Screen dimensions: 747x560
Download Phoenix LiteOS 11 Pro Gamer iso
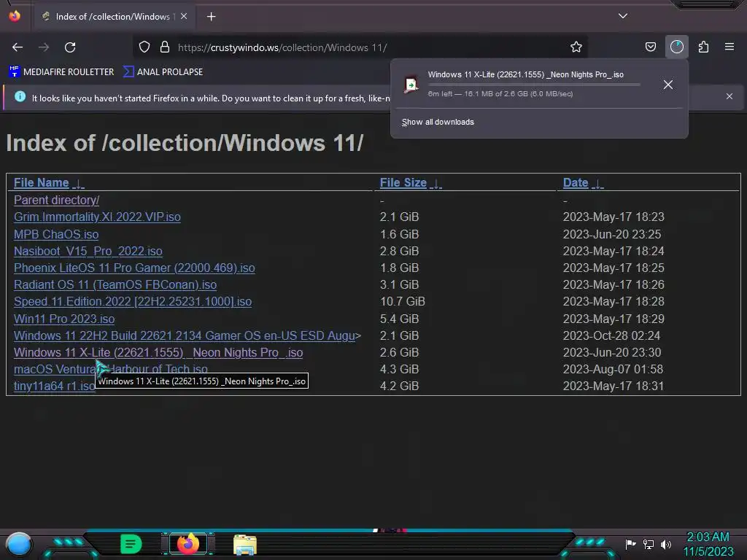pyautogui.click(x=134, y=268)
